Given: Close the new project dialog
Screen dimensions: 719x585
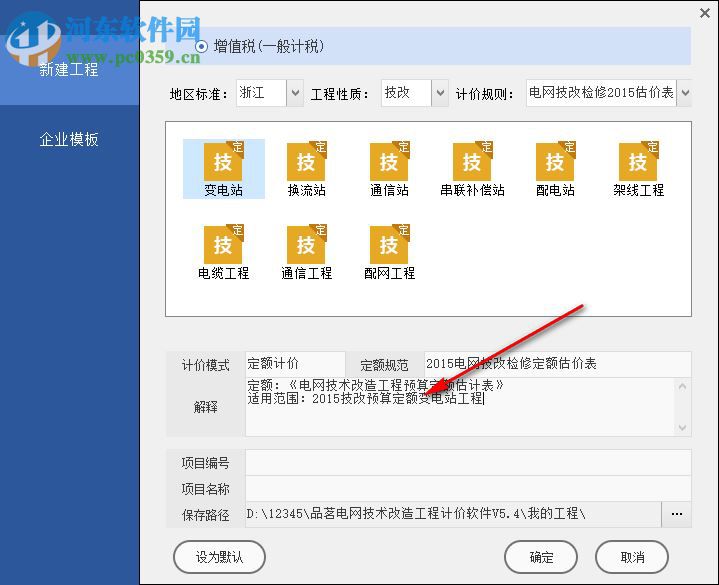Looking at the screenshot, I should point(705,13).
